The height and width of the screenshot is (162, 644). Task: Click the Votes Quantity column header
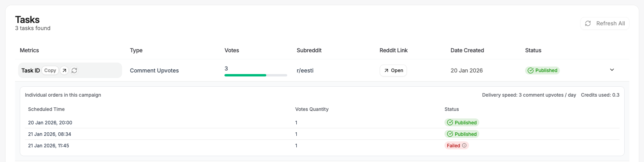(x=312, y=109)
